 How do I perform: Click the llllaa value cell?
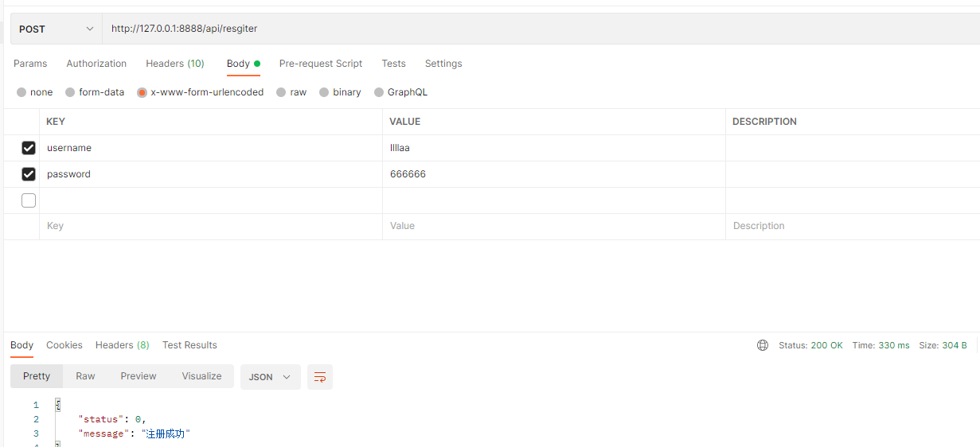click(x=554, y=148)
